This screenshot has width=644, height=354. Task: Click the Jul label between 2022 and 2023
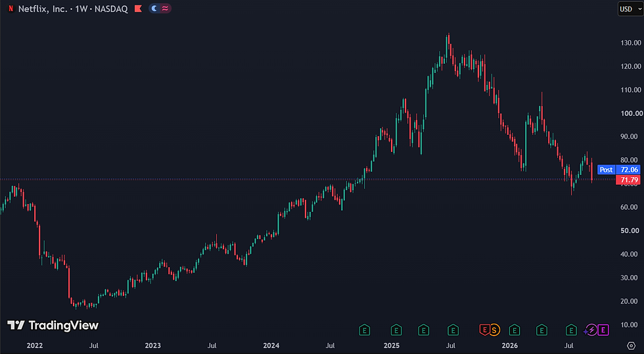coord(93,345)
